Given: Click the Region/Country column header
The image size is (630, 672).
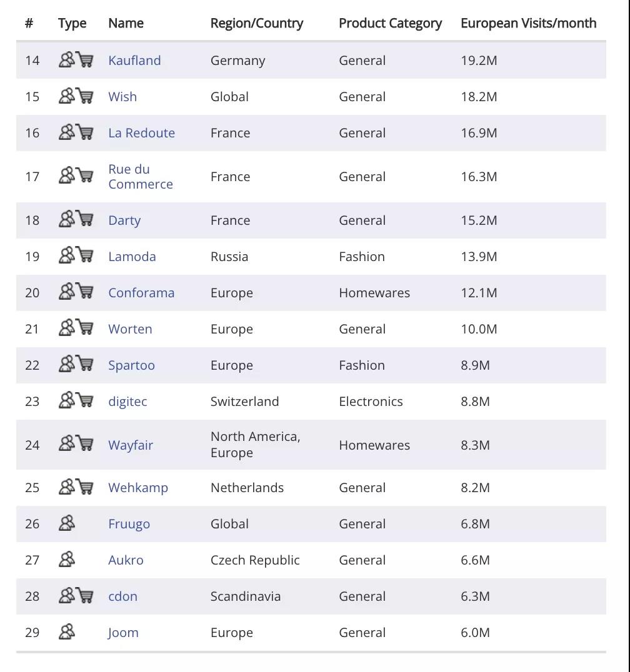Looking at the screenshot, I should click(x=256, y=23).
